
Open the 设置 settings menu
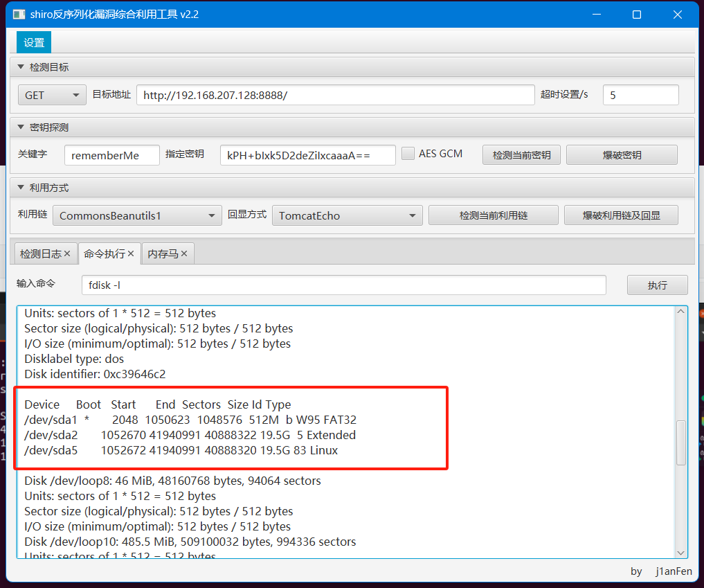pyautogui.click(x=34, y=43)
